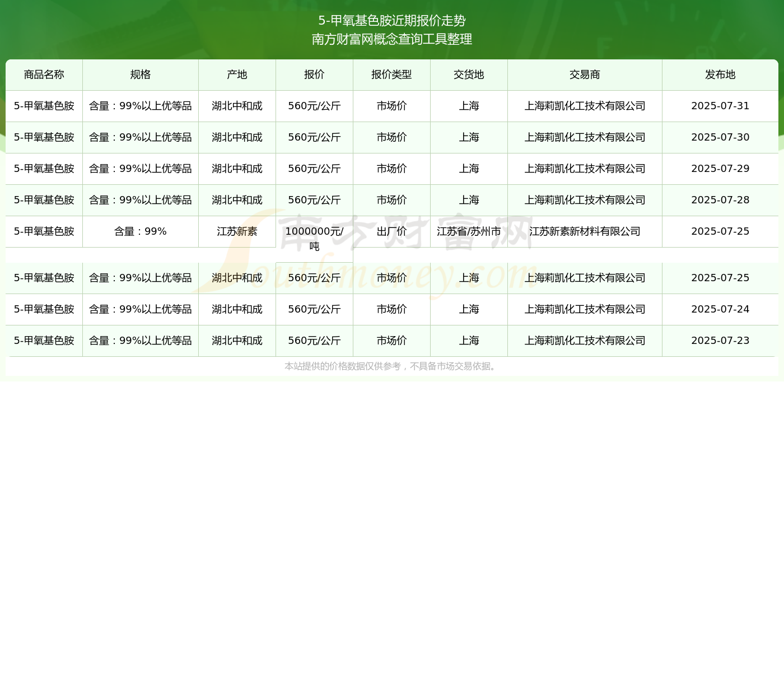
Task: Select the date cell 2025-07-29
Action: click(720, 169)
